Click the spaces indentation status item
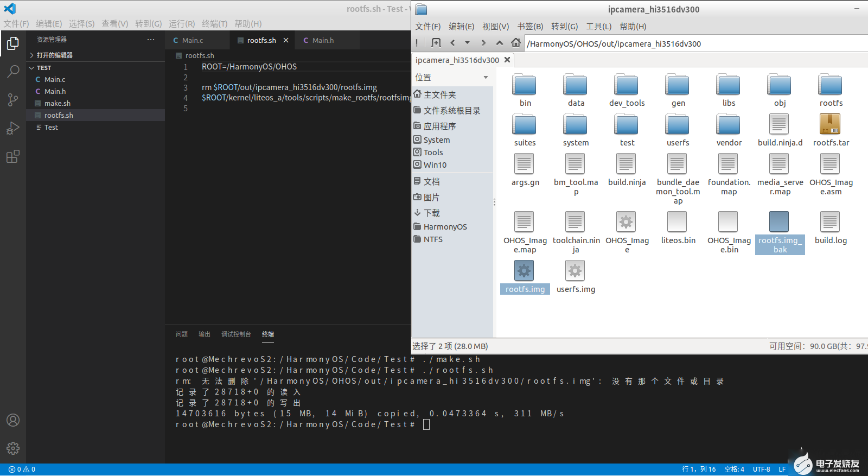 tap(734, 469)
